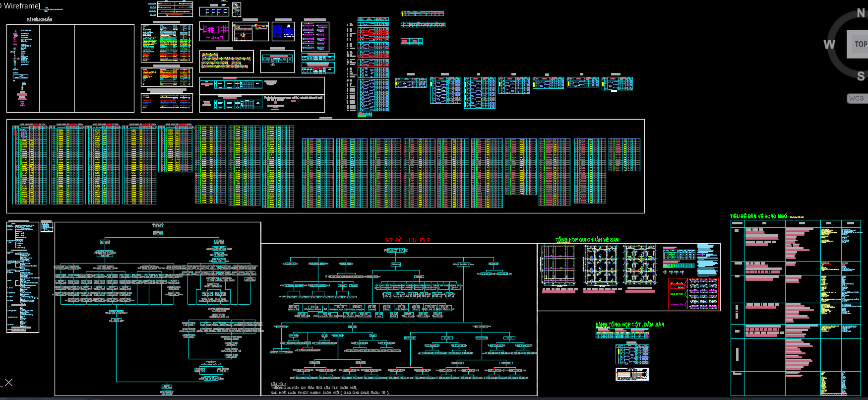Image resolution: width=868 pixels, height=400 pixels.
Task: Click the PROJECT NAME box in file diagram
Action: [396, 251]
